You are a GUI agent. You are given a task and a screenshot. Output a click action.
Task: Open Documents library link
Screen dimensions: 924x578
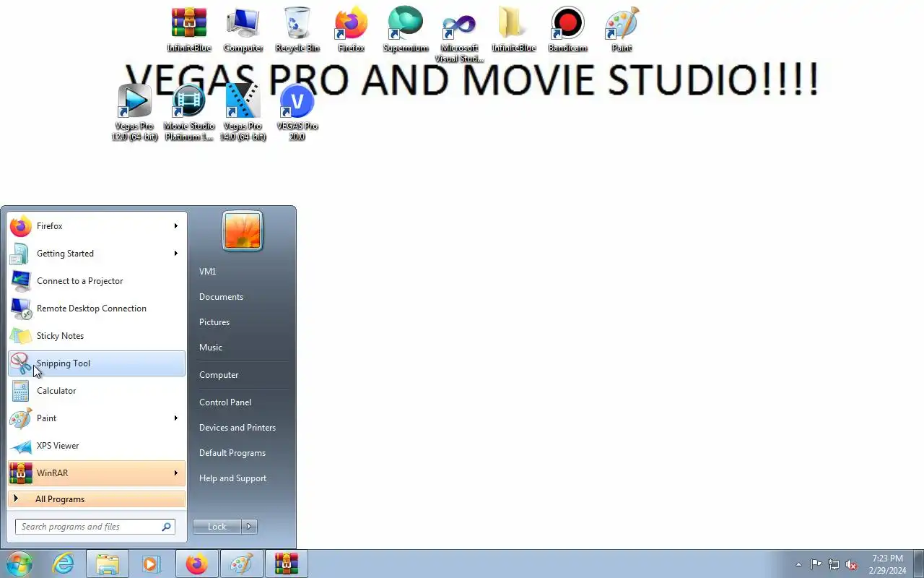click(x=221, y=297)
